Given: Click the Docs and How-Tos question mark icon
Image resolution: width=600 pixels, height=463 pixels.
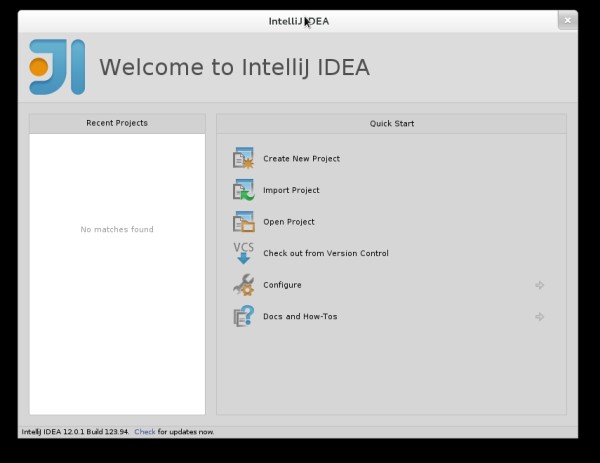Looking at the screenshot, I should tap(244, 317).
